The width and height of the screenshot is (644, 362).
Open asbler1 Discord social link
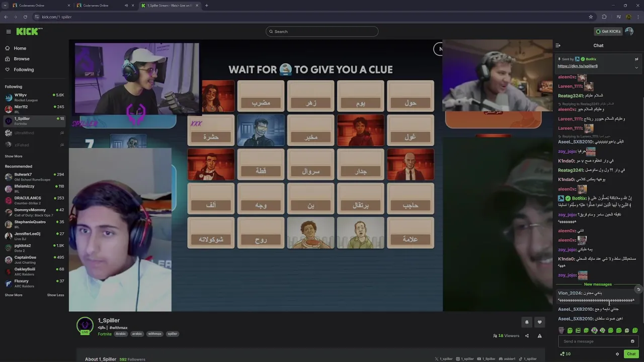(507, 359)
